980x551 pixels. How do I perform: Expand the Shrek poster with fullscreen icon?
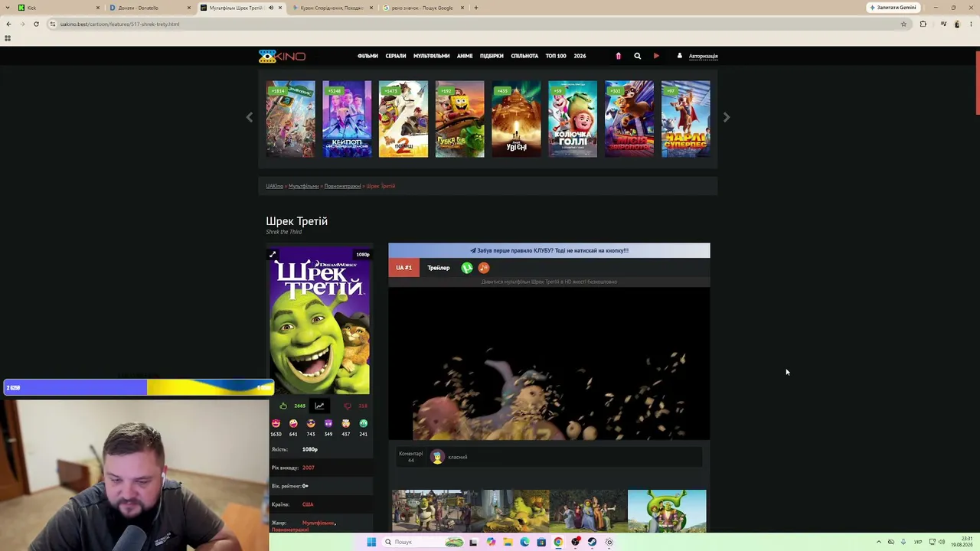tap(273, 254)
